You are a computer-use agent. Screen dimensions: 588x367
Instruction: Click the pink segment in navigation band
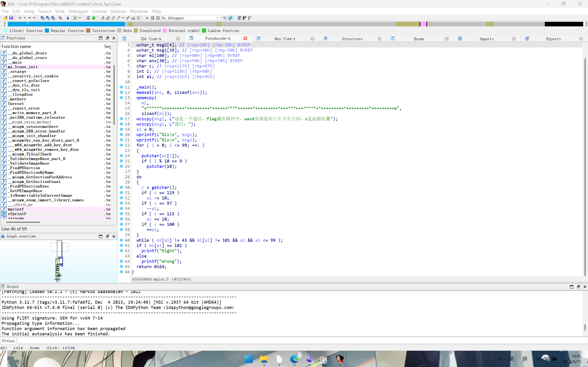tap(423, 24)
